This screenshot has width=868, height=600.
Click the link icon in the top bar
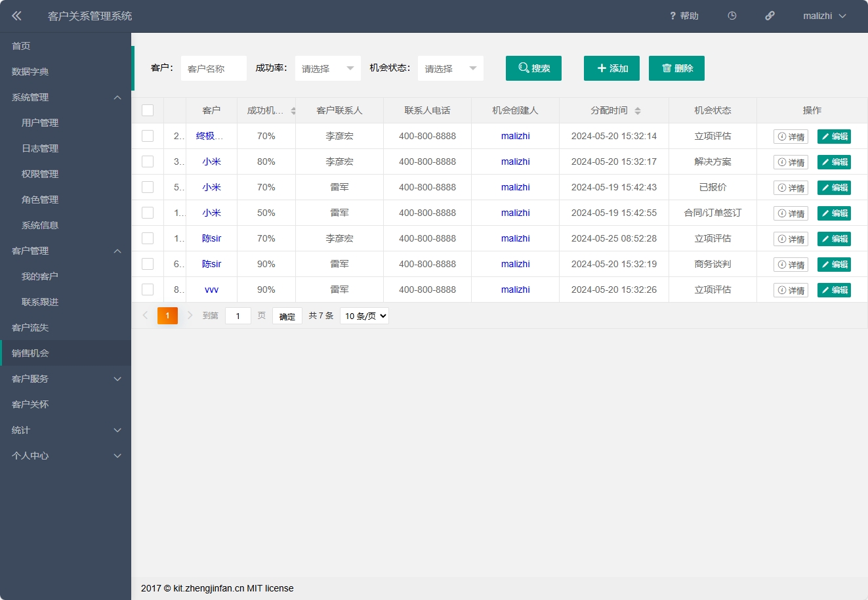click(770, 16)
